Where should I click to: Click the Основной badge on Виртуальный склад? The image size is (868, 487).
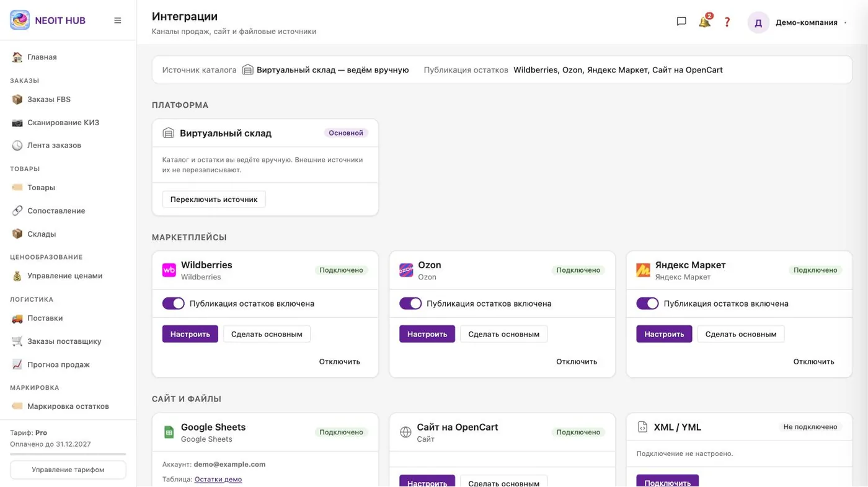point(346,133)
